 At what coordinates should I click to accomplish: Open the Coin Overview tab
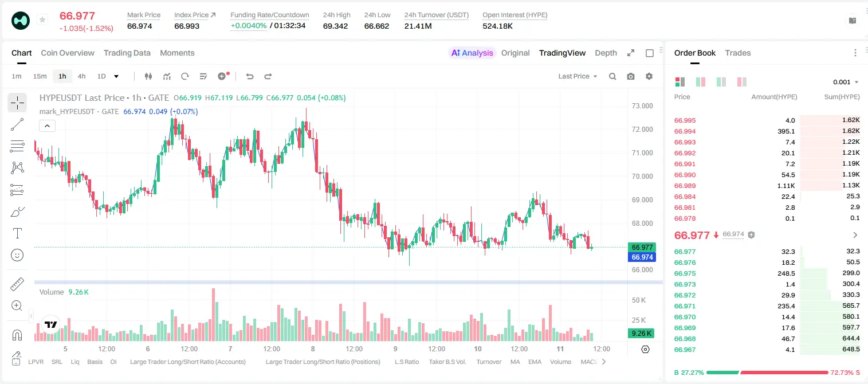click(68, 53)
